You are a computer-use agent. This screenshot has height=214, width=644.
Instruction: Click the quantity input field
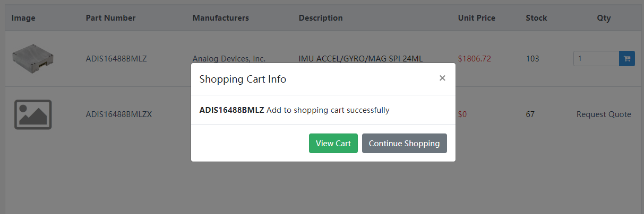596,59
